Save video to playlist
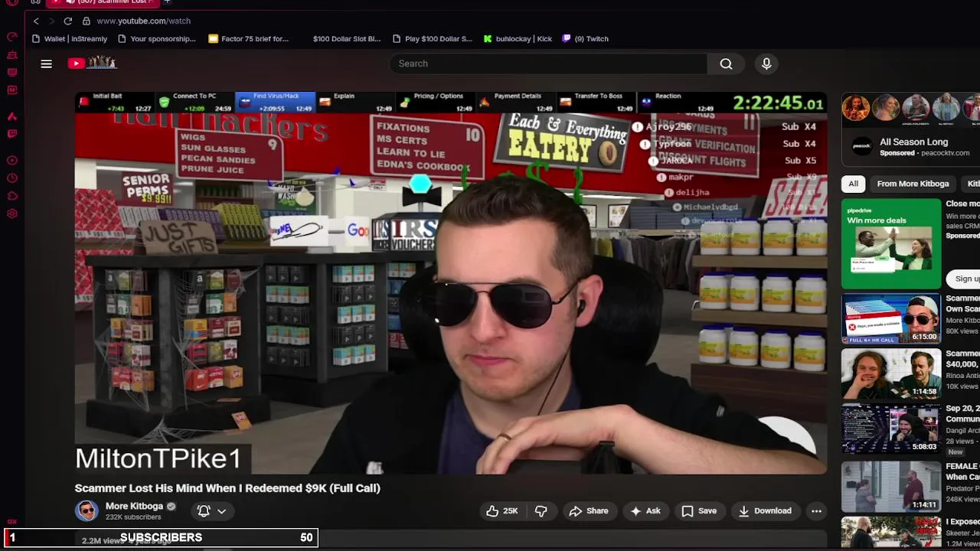 [699, 510]
